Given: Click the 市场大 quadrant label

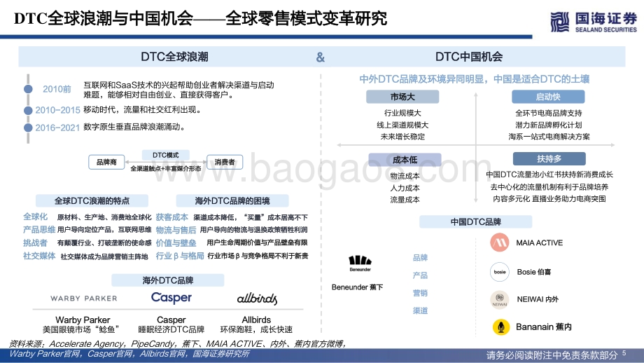Looking at the screenshot, I should (x=402, y=97).
